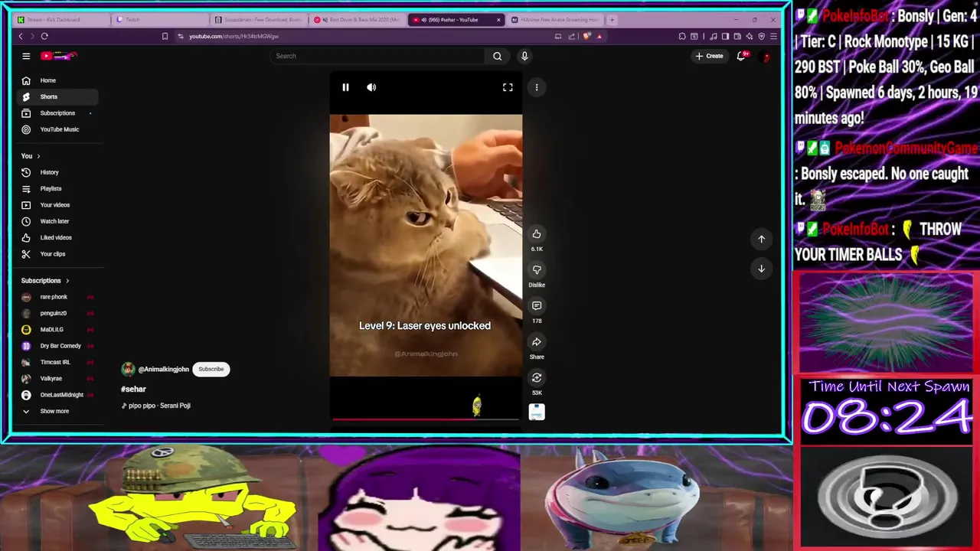
Task: Open the comments with 178 replies
Action: coord(537,306)
